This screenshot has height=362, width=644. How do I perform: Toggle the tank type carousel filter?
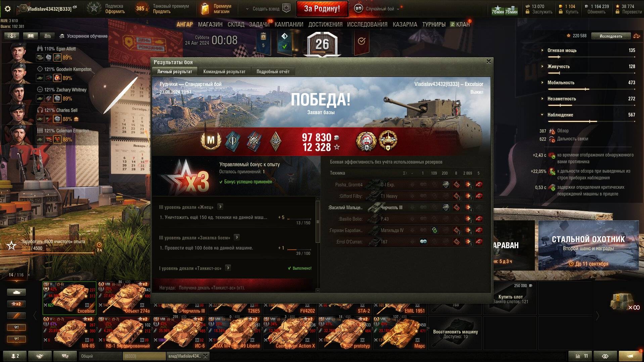16,292
